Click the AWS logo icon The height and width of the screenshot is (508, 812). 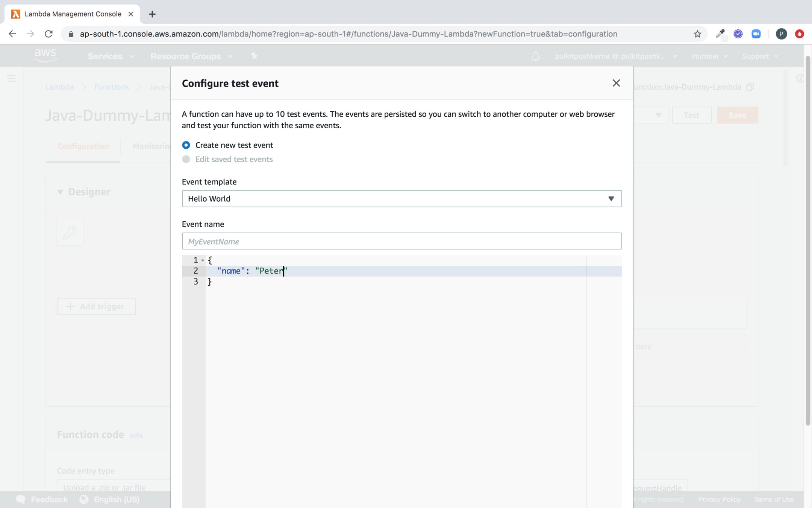[x=45, y=56]
